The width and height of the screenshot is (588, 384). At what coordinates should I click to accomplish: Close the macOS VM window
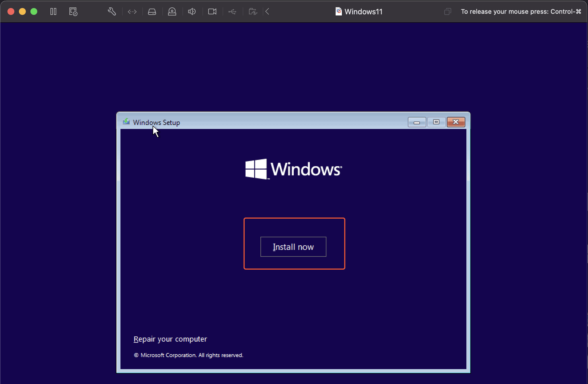coord(11,11)
